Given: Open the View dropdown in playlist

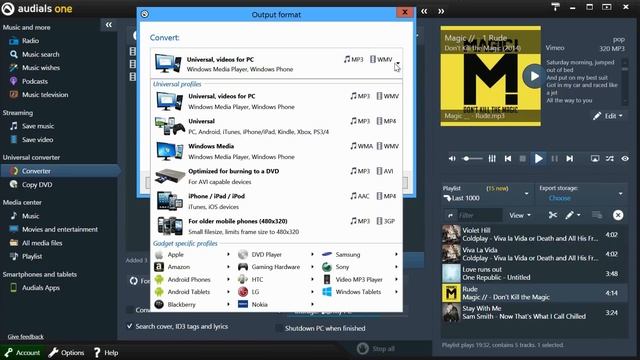Looking at the screenshot, I should click(520, 215).
